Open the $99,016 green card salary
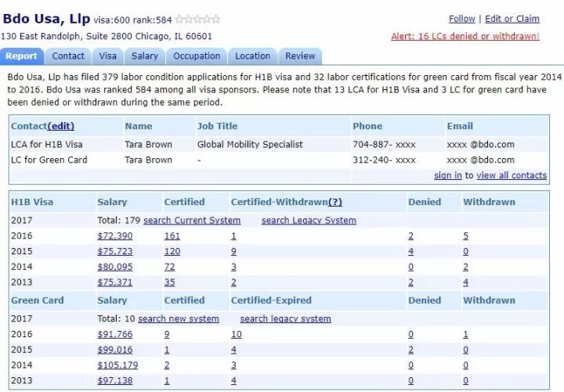Viewport: 564px width, 392px height. point(114,350)
